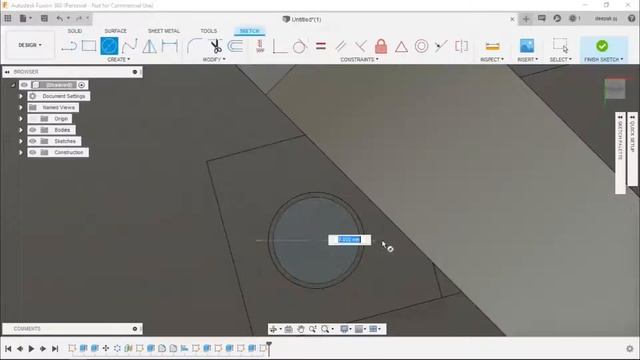
Task: Apply Fix/Unfix lock constraint
Action: coord(381,46)
